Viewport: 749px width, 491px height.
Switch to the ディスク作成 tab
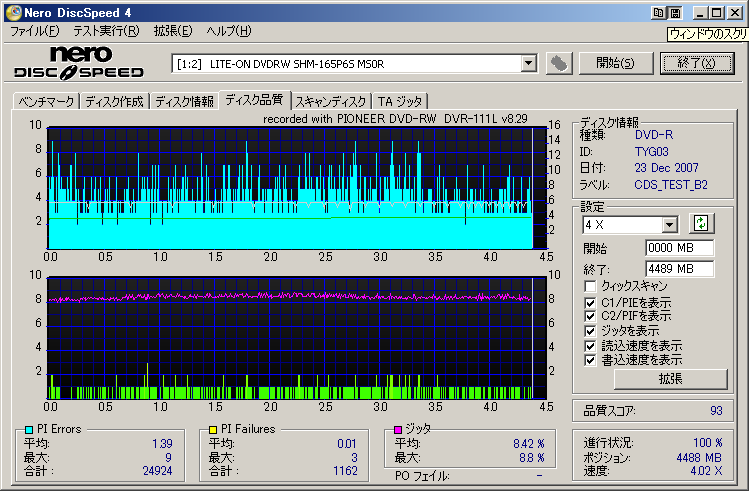[x=114, y=101]
